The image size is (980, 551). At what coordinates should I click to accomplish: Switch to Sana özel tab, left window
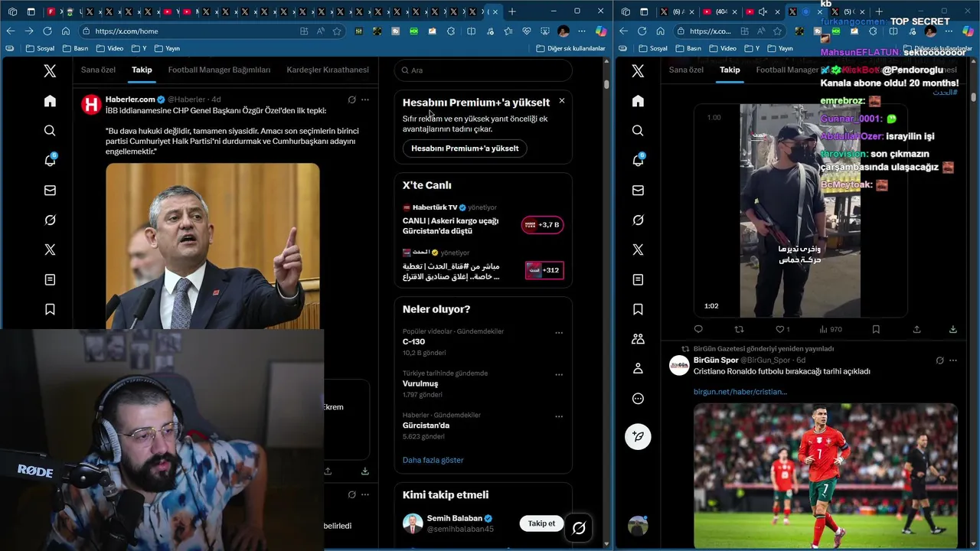click(x=98, y=70)
